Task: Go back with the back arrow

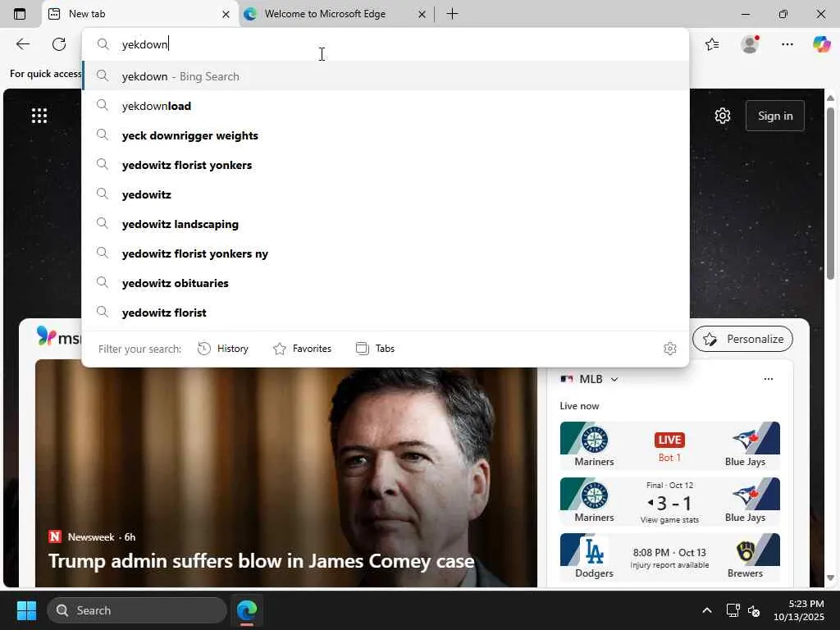Action: pos(23,44)
